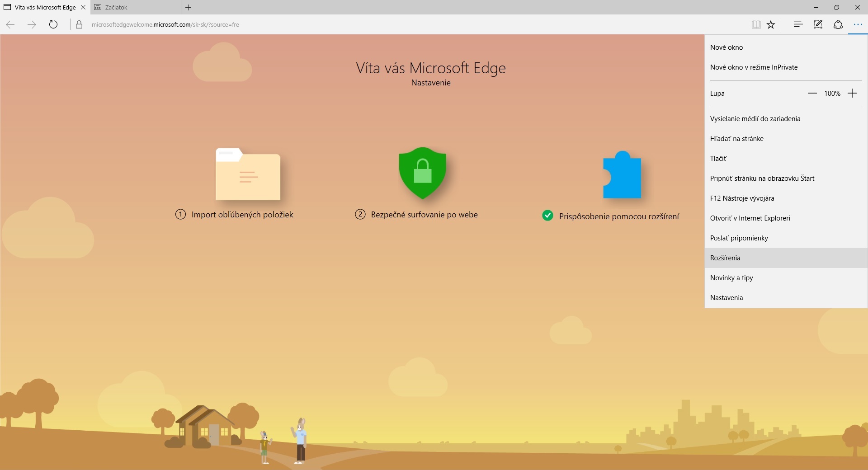The height and width of the screenshot is (470, 868).
Task: Click the green checkmark step icon
Action: click(x=547, y=216)
